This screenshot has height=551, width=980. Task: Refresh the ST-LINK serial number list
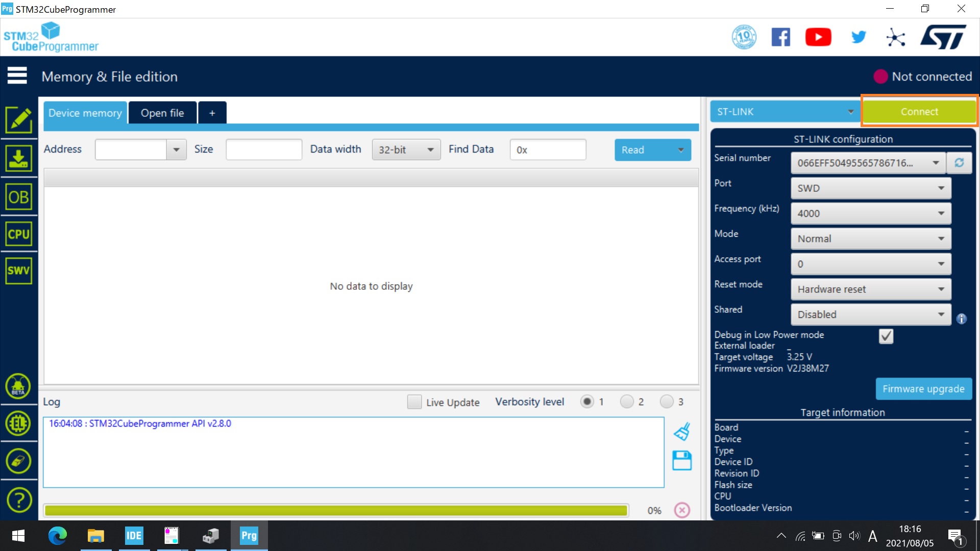[959, 163]
